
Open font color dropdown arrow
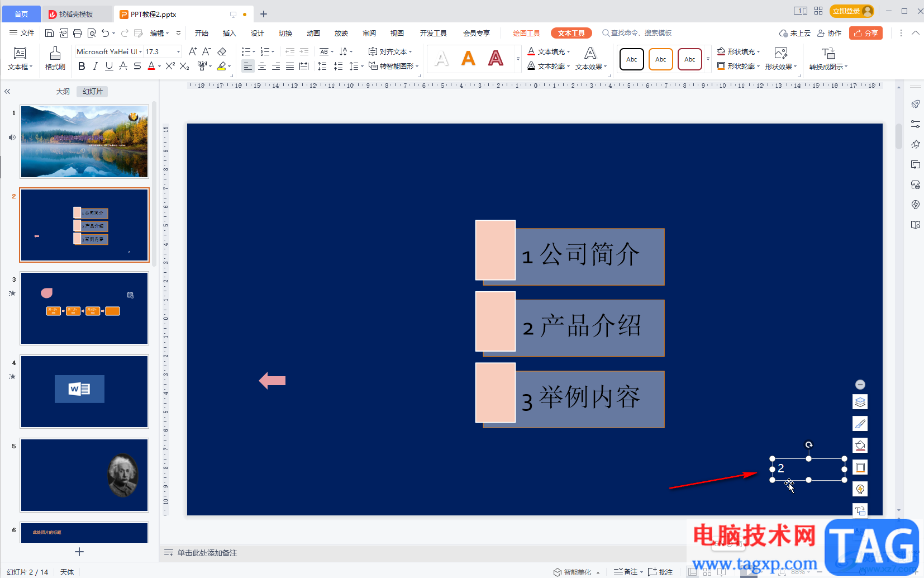160,67
